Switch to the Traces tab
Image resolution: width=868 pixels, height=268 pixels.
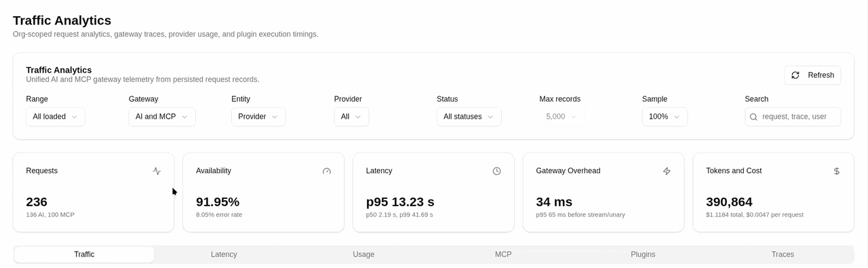pyautogui.click(x=783, y=254)
